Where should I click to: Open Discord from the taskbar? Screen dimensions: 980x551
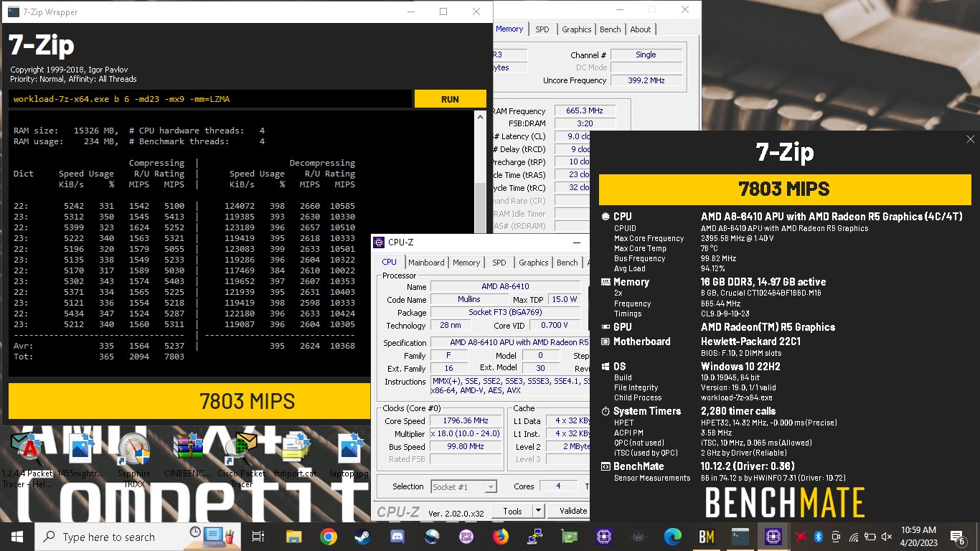(397, 537)
